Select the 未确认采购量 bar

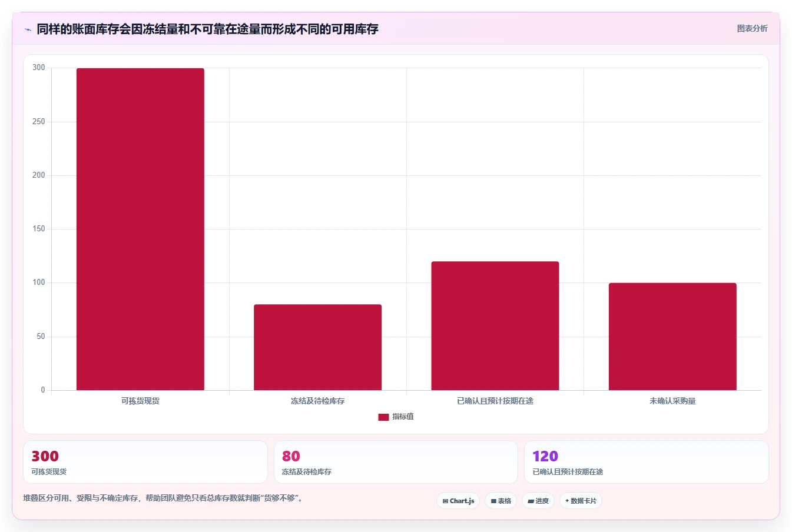pyautogui.click(x=672, y=337)
